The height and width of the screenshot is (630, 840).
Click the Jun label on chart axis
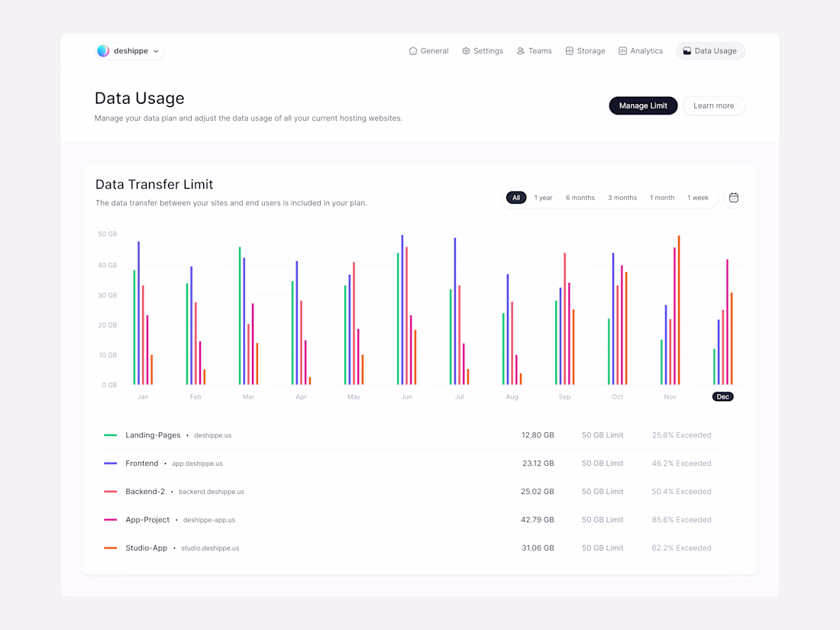point(406,397)
